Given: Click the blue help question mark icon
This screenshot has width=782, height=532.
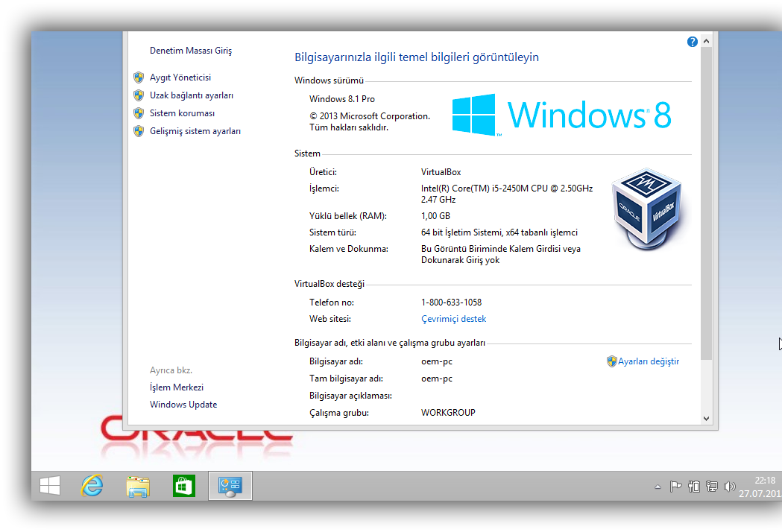Looking at the screenshot, I should tap(693, 42).
